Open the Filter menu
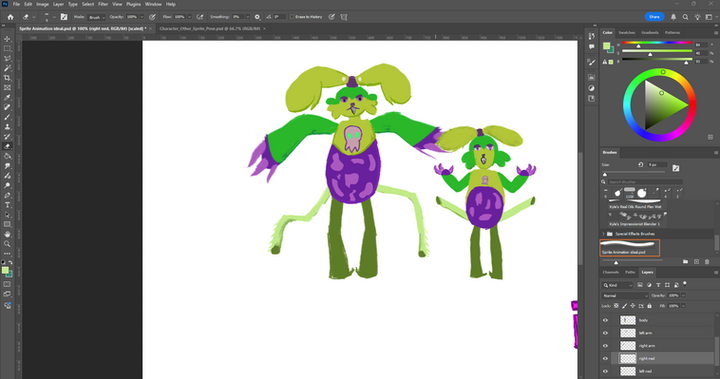This screenshot has height=379, width=720. tap(103, 4)
